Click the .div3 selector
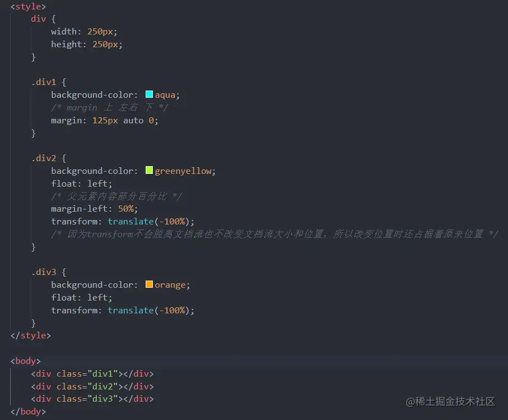This screenshot has height=420, width=508. pyautogui.click(x=44, y=272)
